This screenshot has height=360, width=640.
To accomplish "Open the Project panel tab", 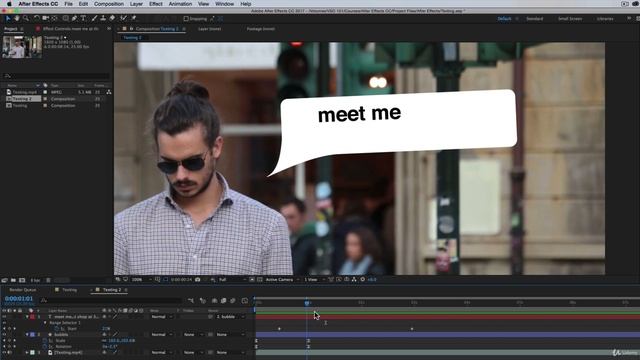I will [x=11, y=29].
